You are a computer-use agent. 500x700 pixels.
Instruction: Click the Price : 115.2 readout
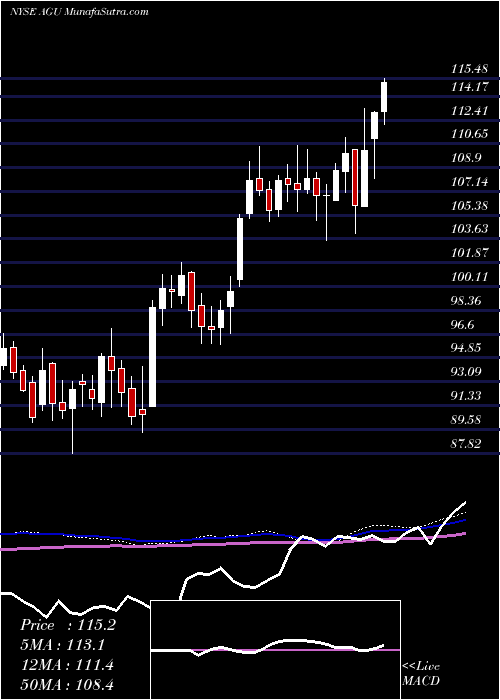tap(68, 625)
